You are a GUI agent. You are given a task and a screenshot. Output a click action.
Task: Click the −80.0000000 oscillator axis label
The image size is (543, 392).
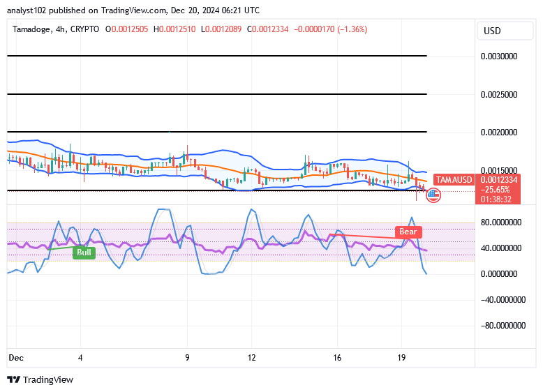pos(503,326)
